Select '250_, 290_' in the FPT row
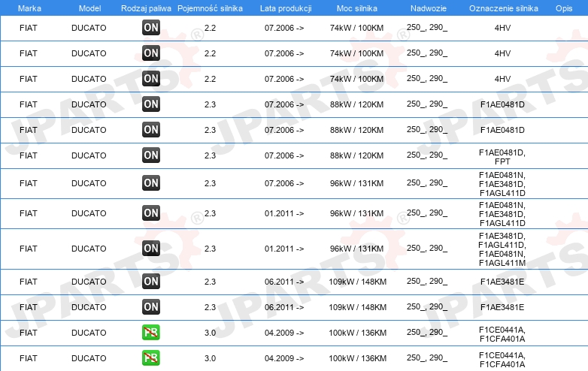 (427, 155)
